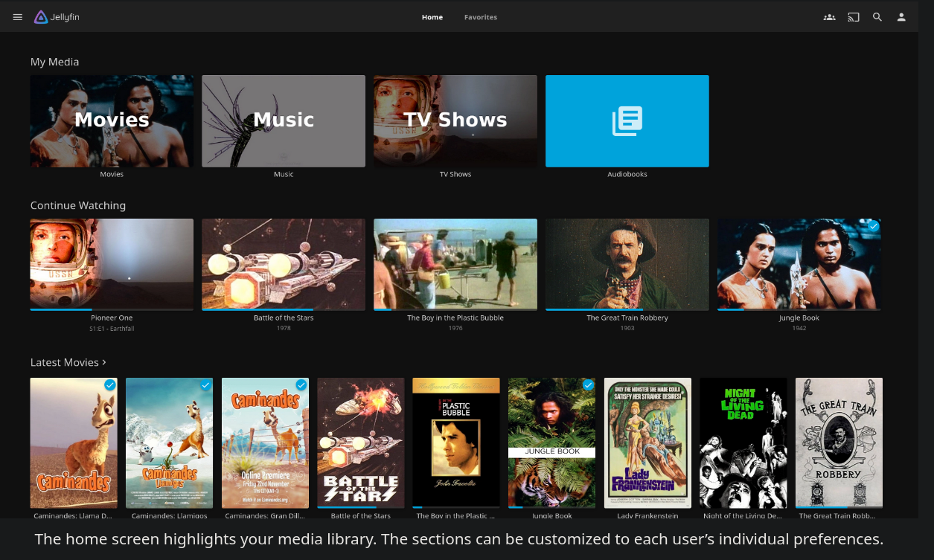934x560 pixels.
Task: Select the Plastic Bubble poster in Latest Movies
Action: [x=456, y=443]
